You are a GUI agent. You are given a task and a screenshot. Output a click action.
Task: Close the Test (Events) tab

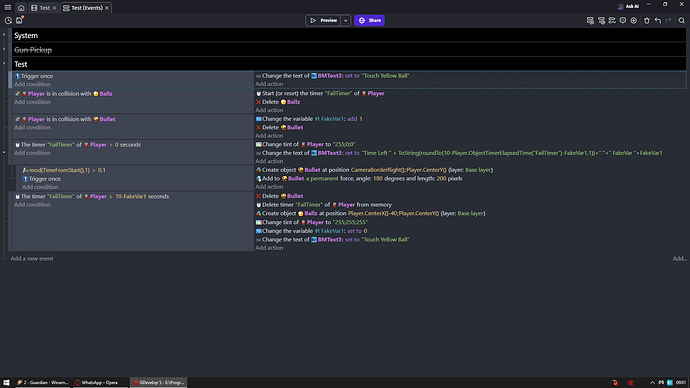107,8
